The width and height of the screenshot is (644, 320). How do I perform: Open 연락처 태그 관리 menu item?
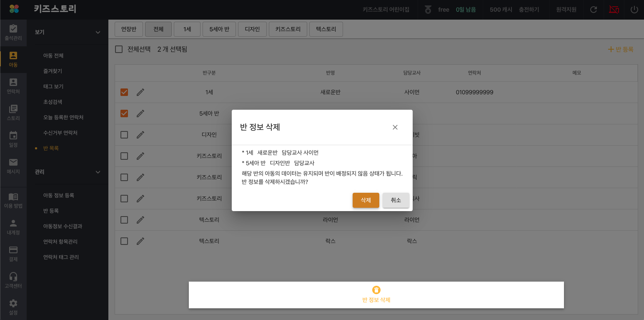61,257
